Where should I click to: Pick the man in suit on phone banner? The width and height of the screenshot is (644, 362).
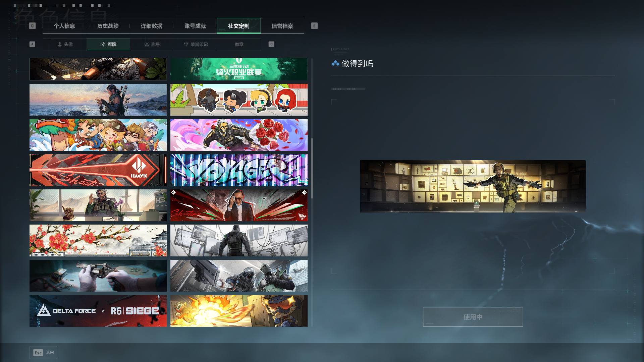pos(239,205)
